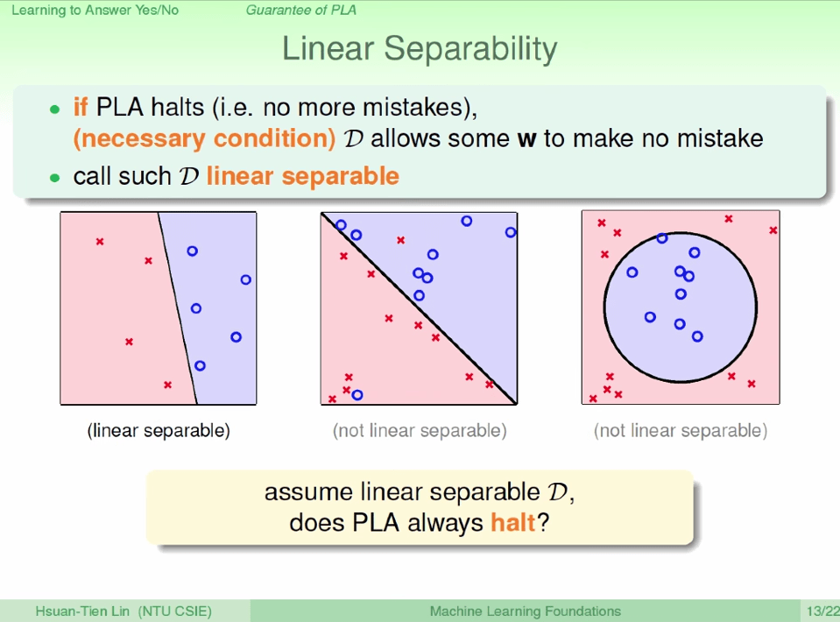
Task: Open the "Guarantee of PLA" subsection link
Action: point(301,11)
